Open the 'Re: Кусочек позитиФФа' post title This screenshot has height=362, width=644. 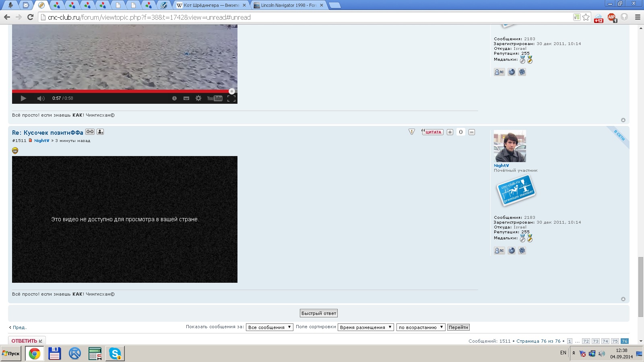(x=47, y=133)
